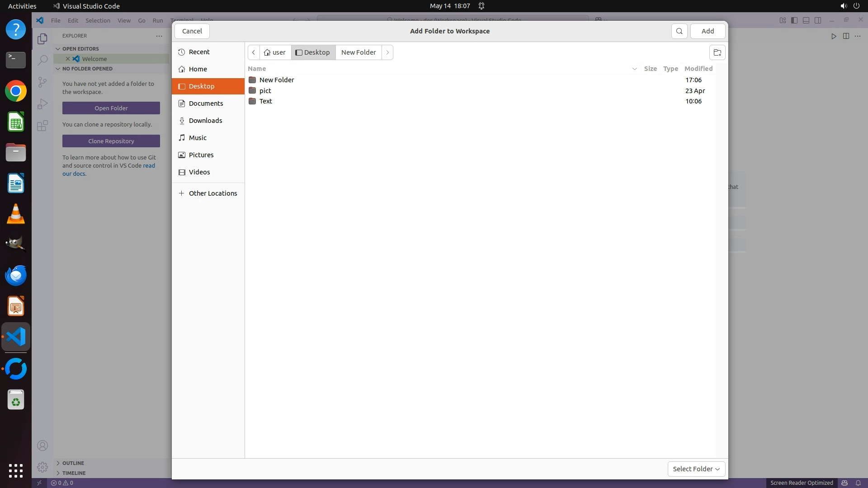This screenshot has height=488, width=868.
Task: Sort files by the Modified column header
Action: (698, 69)
